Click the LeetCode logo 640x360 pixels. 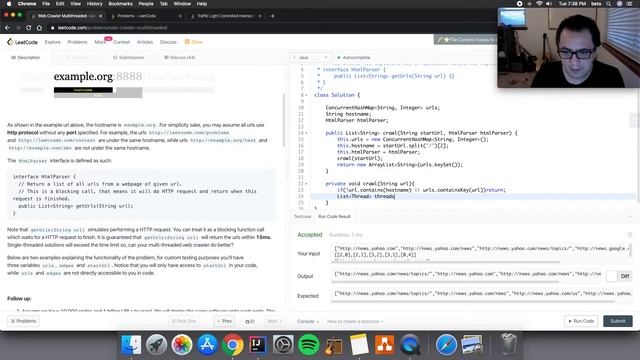tap(22, 42)
